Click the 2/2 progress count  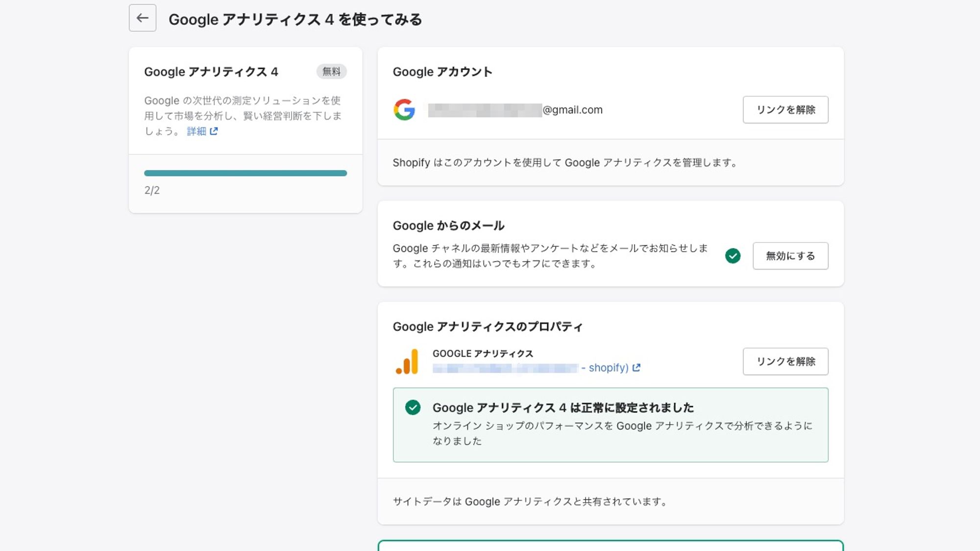pos(152,191)
